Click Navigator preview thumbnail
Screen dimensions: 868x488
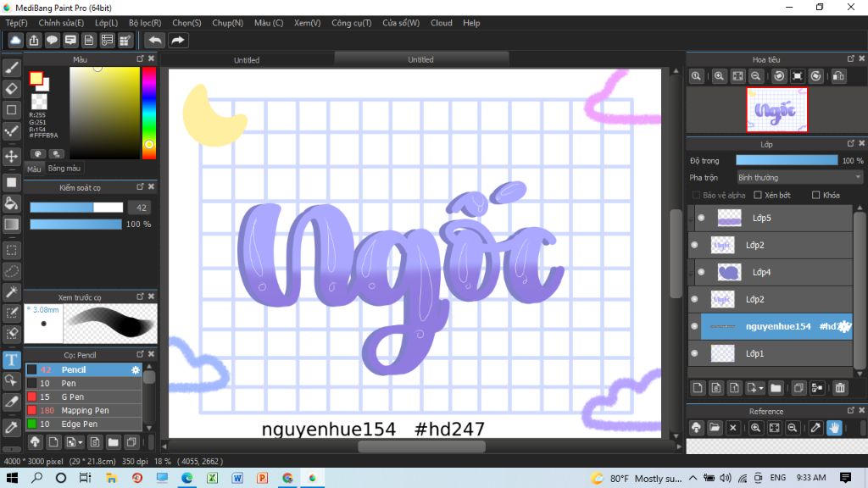pyautogui.click(x=776, y=109)
